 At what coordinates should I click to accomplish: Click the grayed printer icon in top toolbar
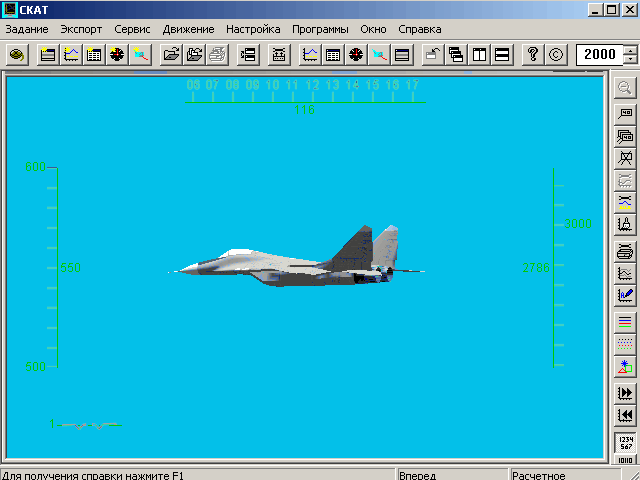(217, 54)
